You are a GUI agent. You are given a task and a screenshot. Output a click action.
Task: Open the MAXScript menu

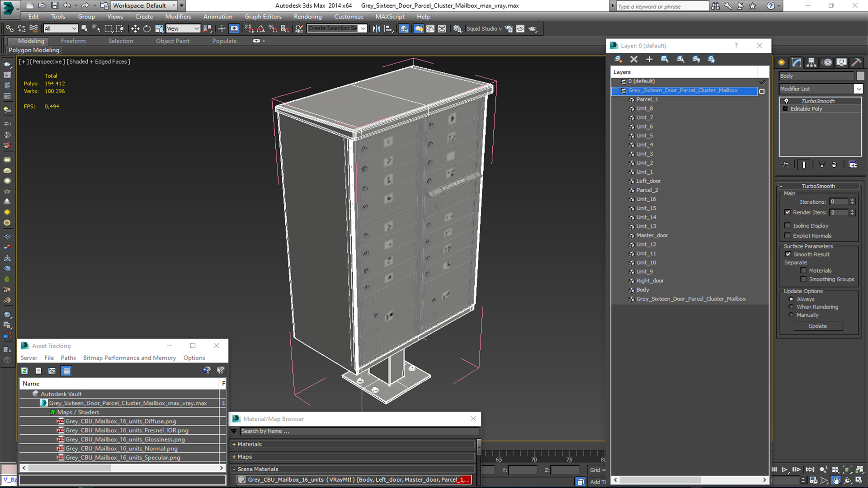[390, 17]
